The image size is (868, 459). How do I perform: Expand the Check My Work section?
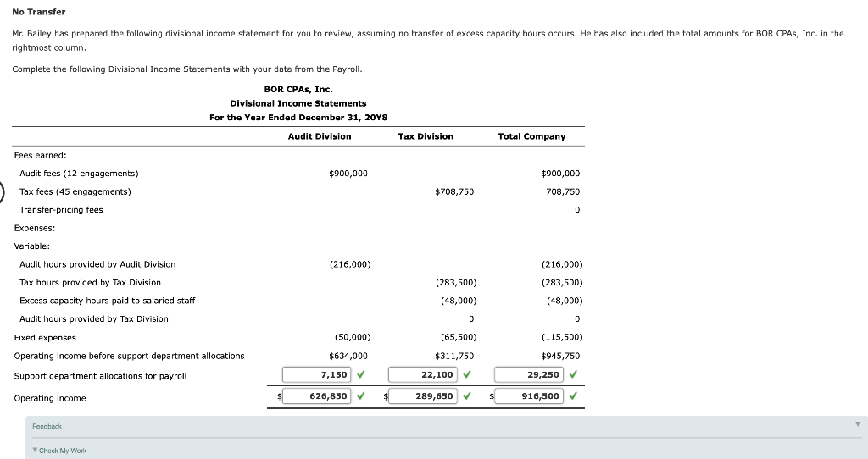(59, 451)
